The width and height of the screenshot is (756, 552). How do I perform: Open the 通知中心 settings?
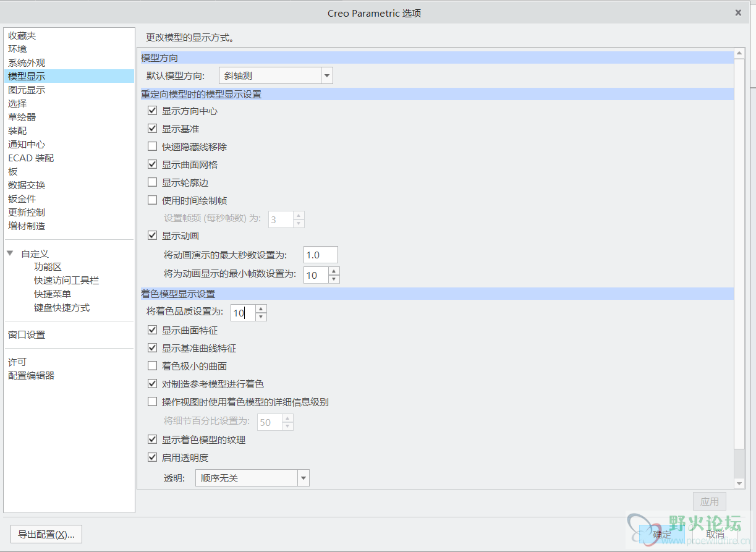tap(27, 145)
